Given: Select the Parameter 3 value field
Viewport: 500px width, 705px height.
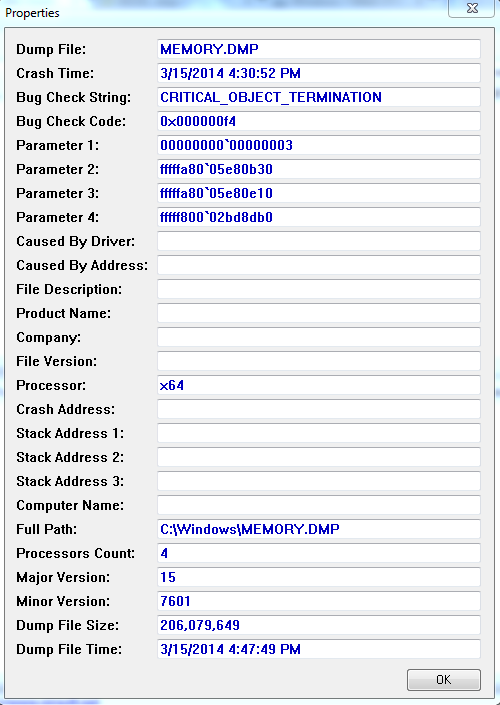Looking at the screenshot, I should point(319,193).
